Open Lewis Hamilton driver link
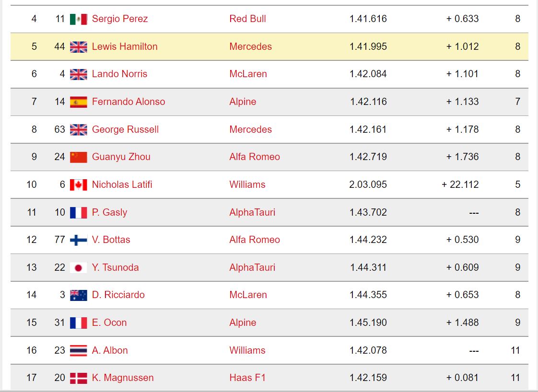Image resolution: width=538 pixels, height=392 pixels. [x=125, y=46]
